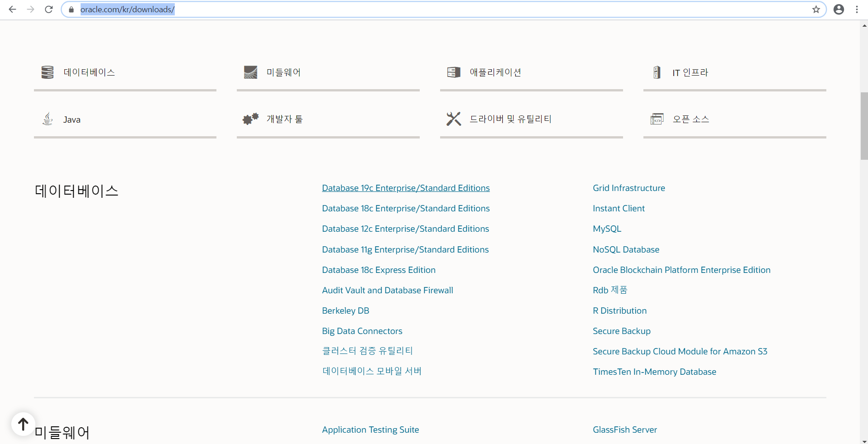This screenshot has height=444, width=868.
Task: Open Database 18c Enterprise/Standard Editions link
Action: [x=406, y=208]
